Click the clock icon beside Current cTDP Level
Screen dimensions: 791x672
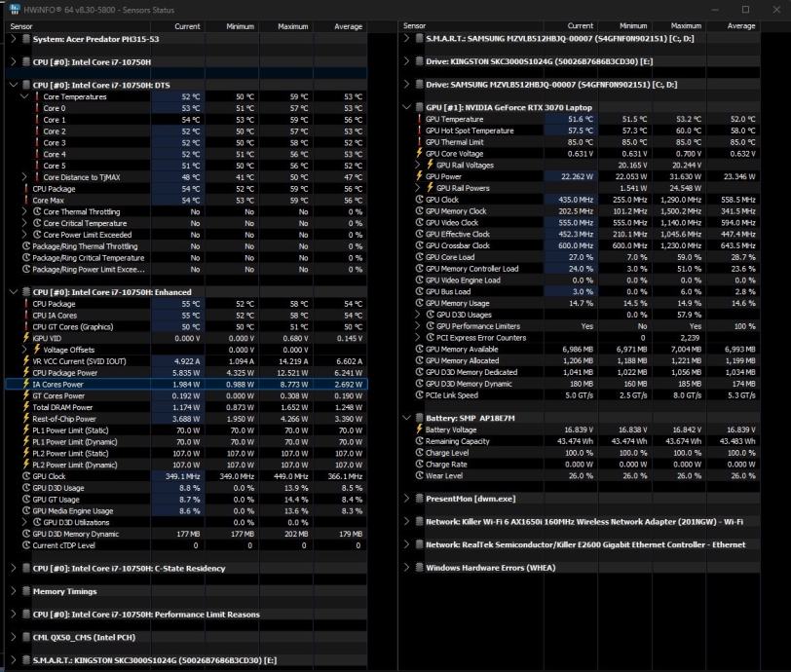click(x=26, y=545)
